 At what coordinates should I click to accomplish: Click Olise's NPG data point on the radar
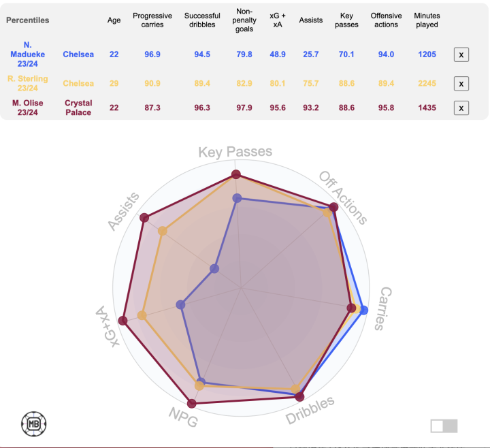coord(191,403)
